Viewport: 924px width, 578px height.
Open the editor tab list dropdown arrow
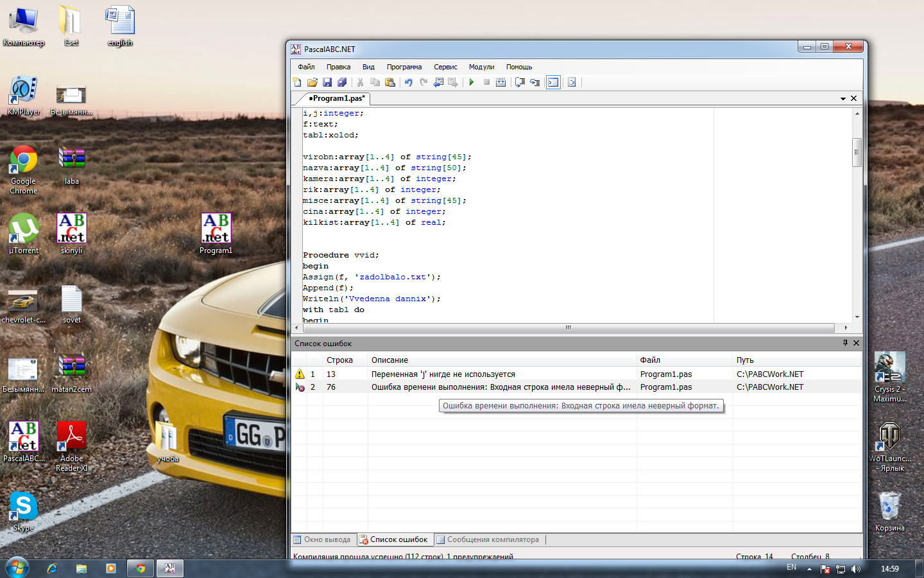point(843,99)
